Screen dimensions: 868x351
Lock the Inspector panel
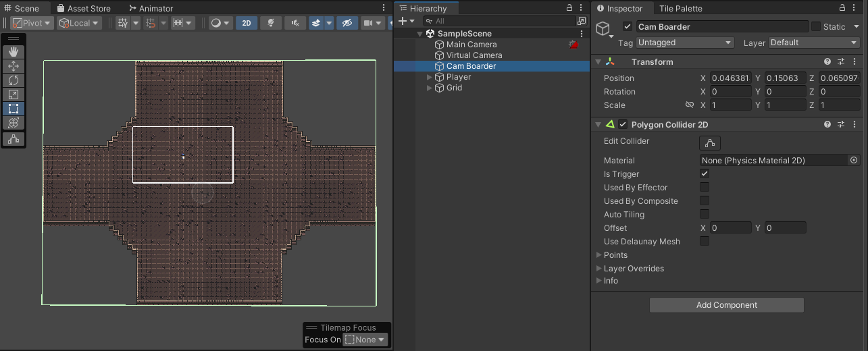click(x=842, y=8)
